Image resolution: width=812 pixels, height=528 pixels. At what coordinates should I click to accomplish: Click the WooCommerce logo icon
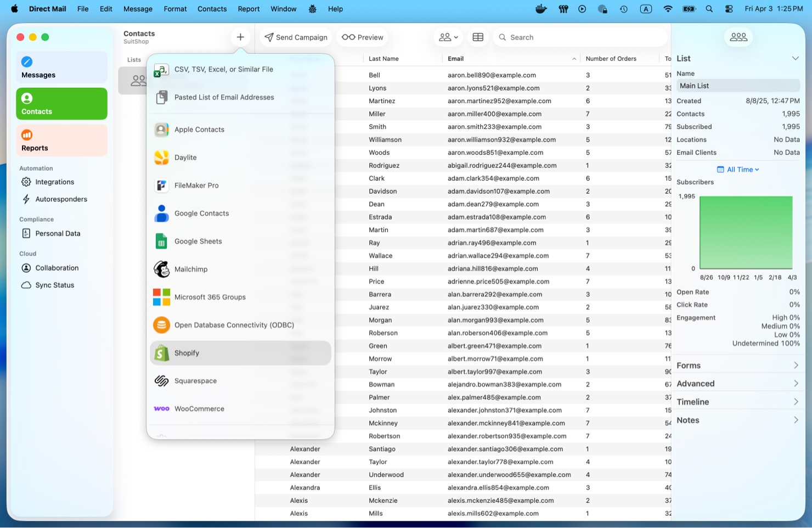161,409
